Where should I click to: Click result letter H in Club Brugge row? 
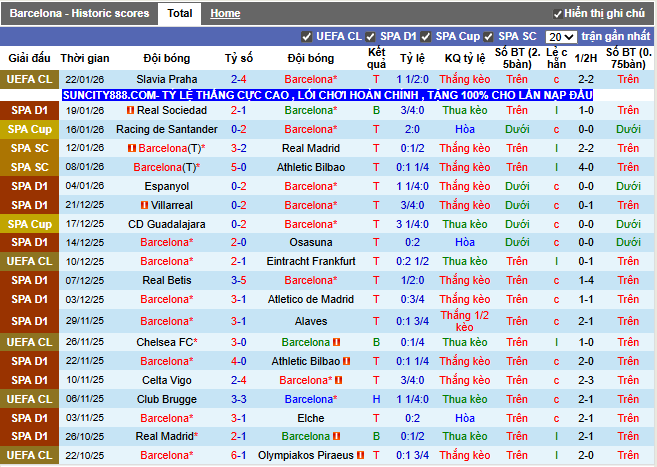[x=376, y=399]
